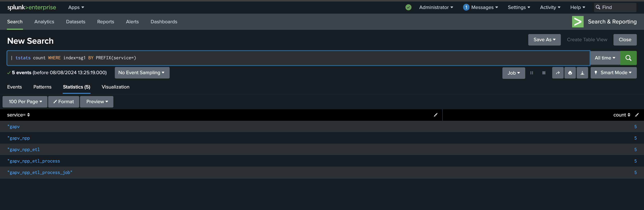Select the "gapv_npp_etl_process result link
Screen dimensions: 644x210
(33, 161)
